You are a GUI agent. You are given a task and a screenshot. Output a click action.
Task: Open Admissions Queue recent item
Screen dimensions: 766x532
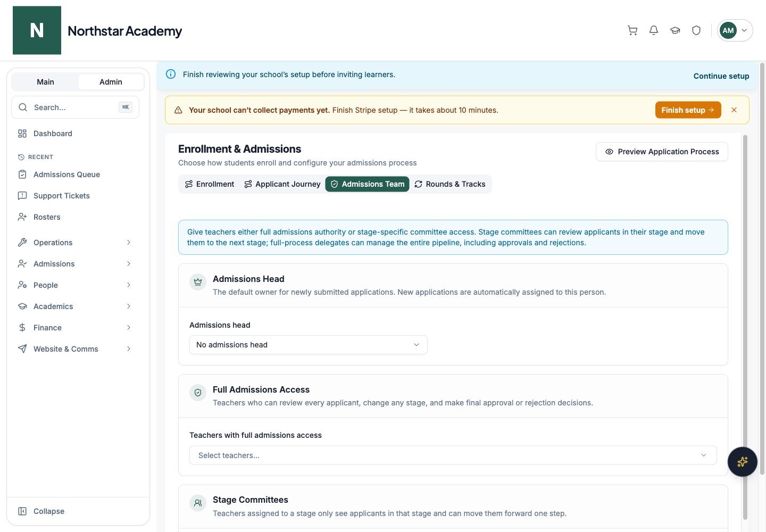[x=75, y=174]
